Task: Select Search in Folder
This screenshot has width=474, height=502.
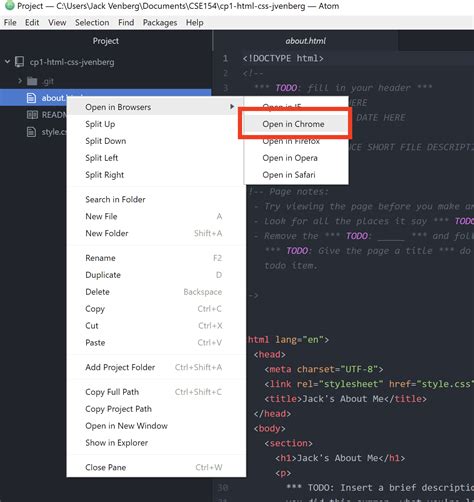Action: click(156, 199)
